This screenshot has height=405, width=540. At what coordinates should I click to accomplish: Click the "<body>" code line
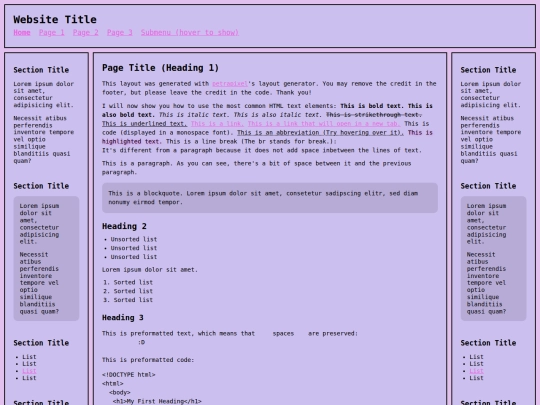[x=120, y=392]
